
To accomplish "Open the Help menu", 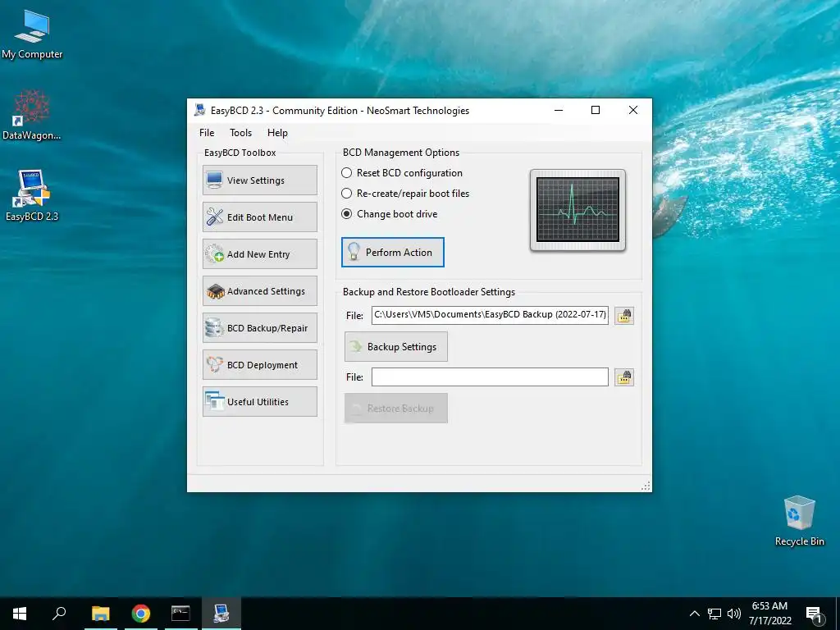I will (277, 133).
